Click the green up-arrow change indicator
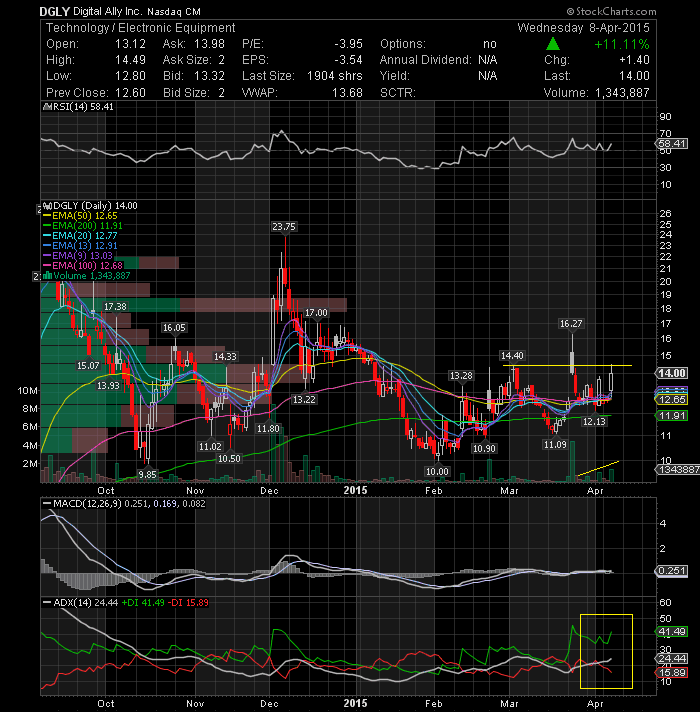This screenshot has height=712, width=700. [552, 44]
